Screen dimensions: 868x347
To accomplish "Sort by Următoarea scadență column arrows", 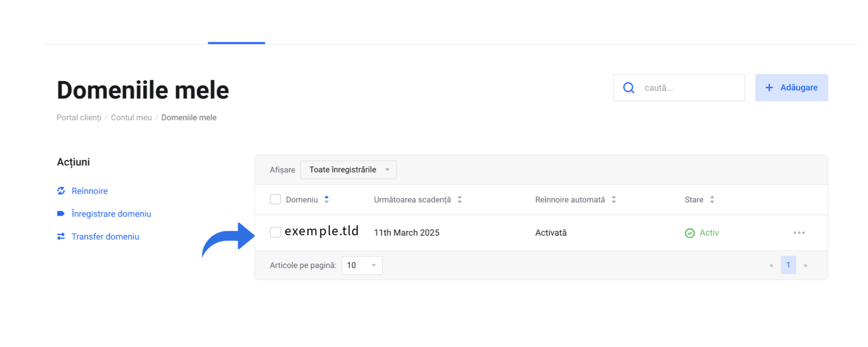I will pos(460,200).
